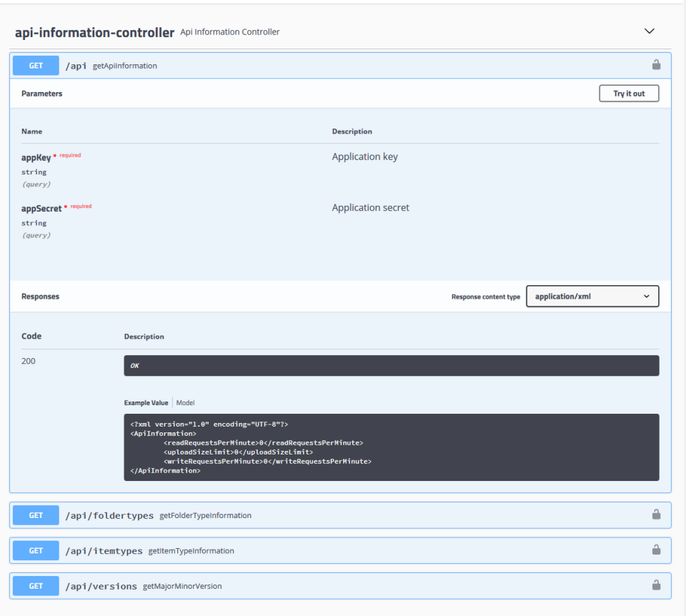This screenshot has width=686, height=616.
Task: Switch to the Model tab
Action: 185,402
